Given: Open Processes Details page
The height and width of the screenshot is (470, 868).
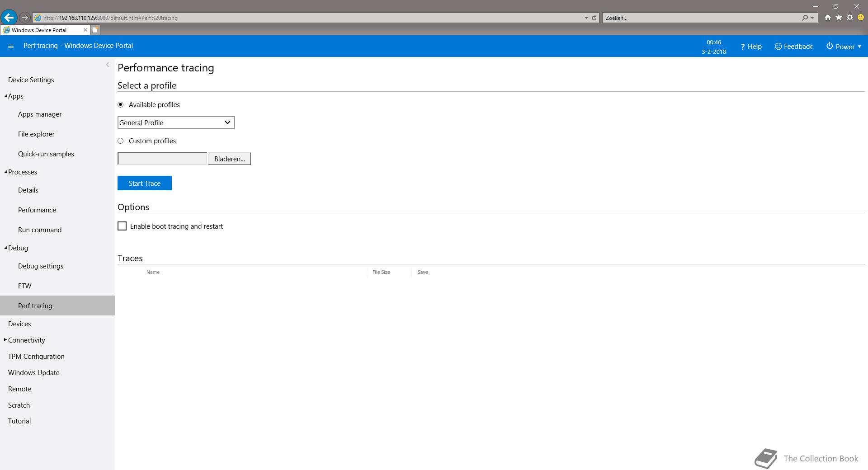Looking at the screenshot, I should tap(28, 190).
